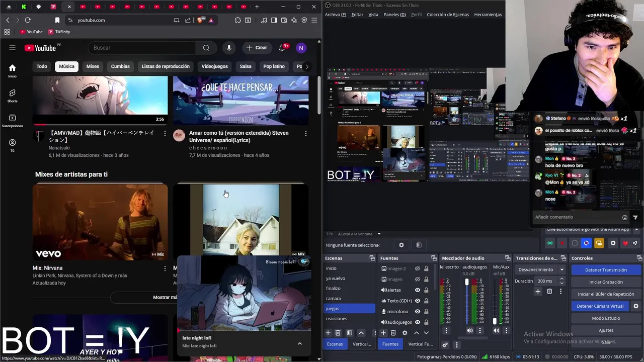
Task: Click the YouTube Buscar search field
Action: [142, 48]
